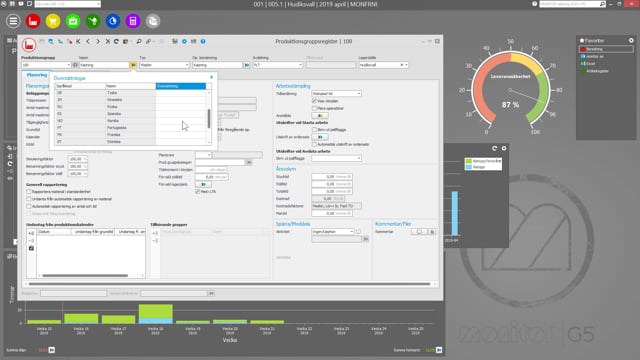Click the Översättning column header

point(180,86)
